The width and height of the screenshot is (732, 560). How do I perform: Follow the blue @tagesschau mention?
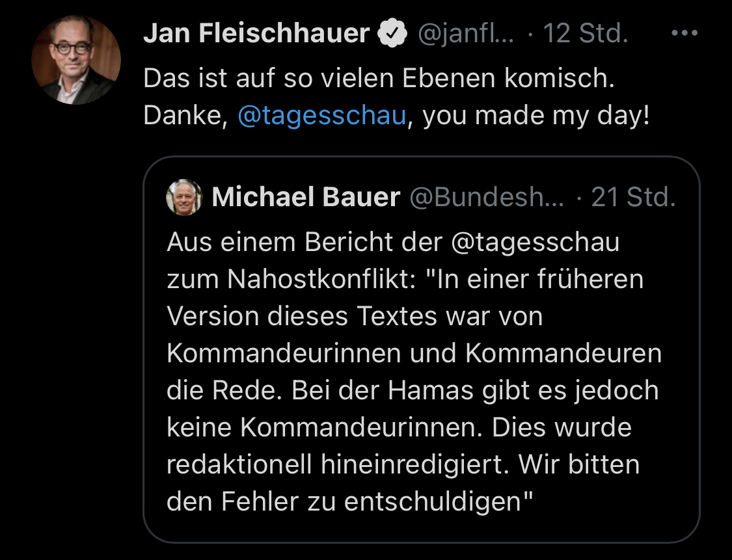[322, 117]
